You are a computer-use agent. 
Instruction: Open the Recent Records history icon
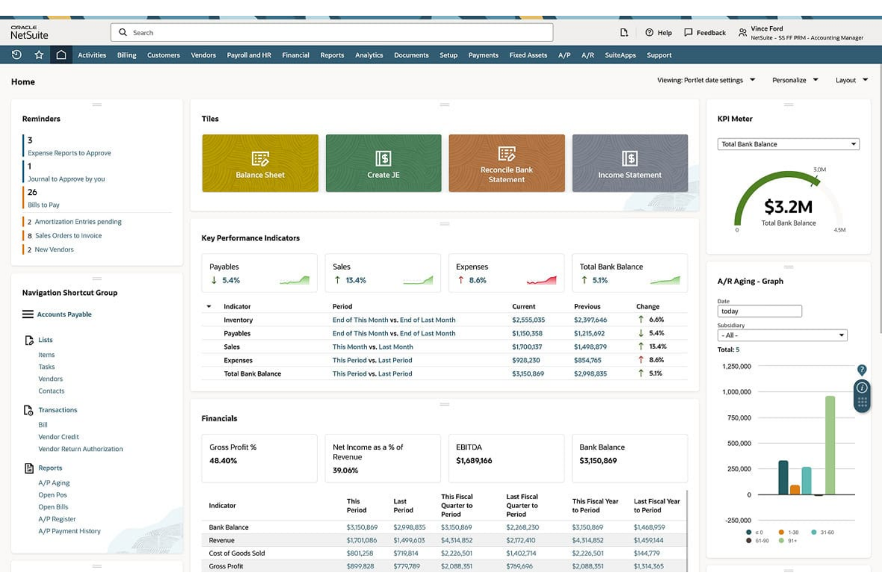pos(17,55)
